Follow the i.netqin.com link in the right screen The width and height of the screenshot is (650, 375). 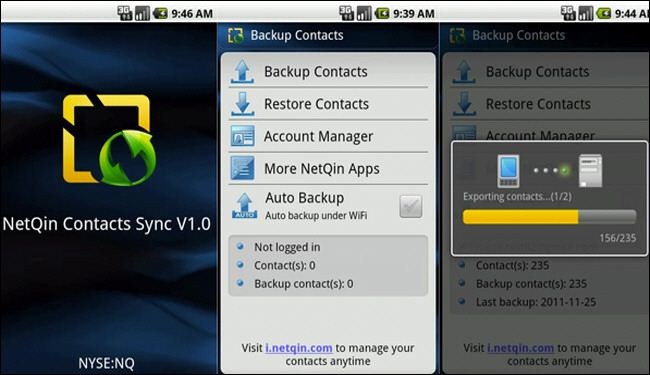coord(520,348)
